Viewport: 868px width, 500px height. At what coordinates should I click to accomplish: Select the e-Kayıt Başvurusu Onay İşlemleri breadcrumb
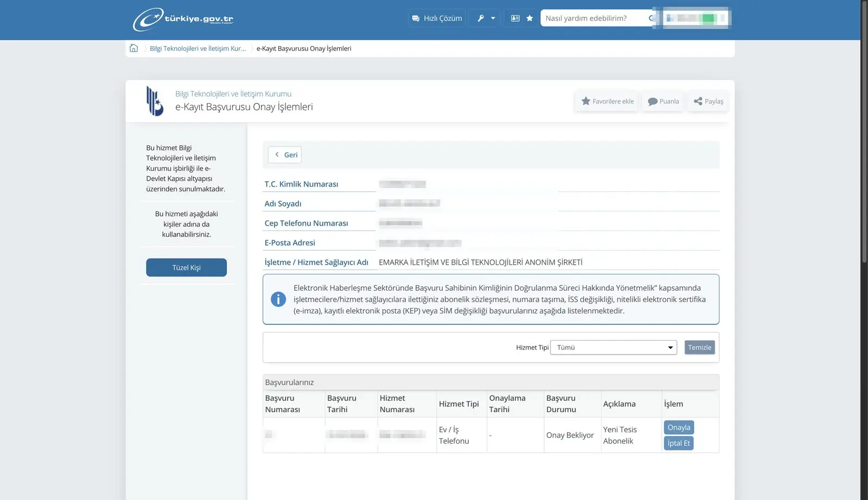304,48
